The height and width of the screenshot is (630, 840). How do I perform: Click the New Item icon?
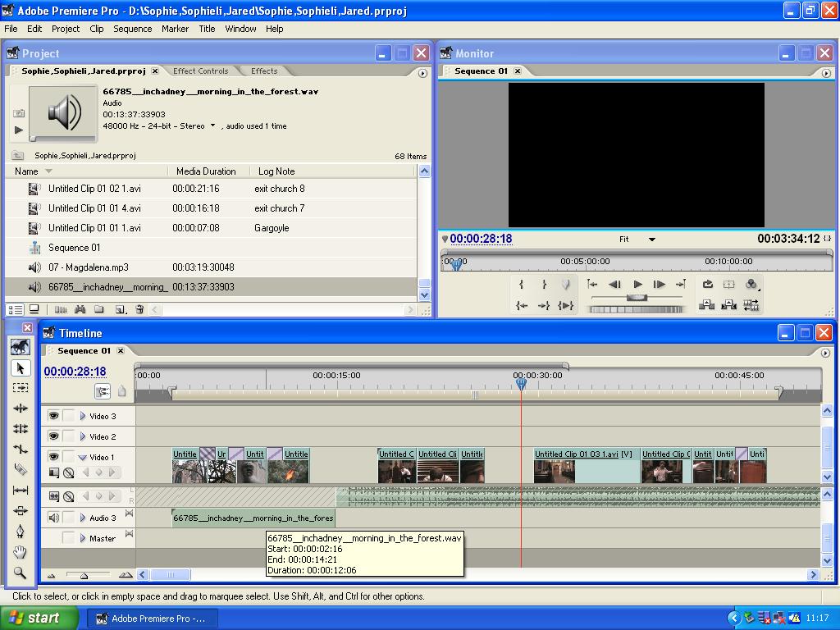[120, 309]
